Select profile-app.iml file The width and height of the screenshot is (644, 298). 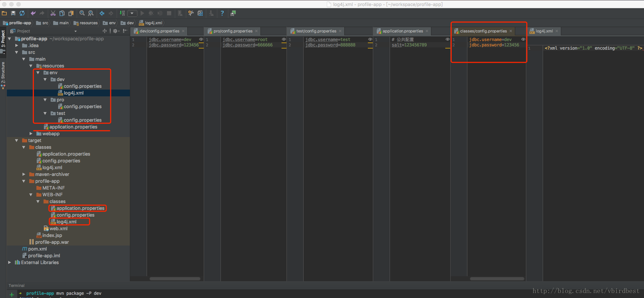coord(41,256)
